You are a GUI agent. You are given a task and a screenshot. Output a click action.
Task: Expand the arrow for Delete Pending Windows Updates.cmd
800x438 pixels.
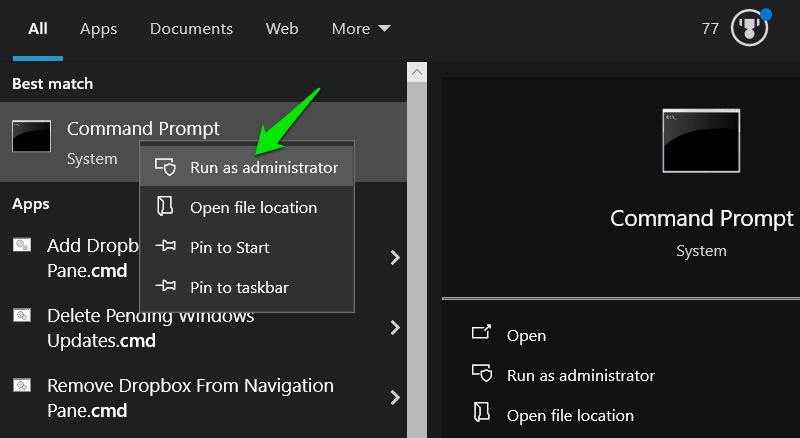pos(395,327)
